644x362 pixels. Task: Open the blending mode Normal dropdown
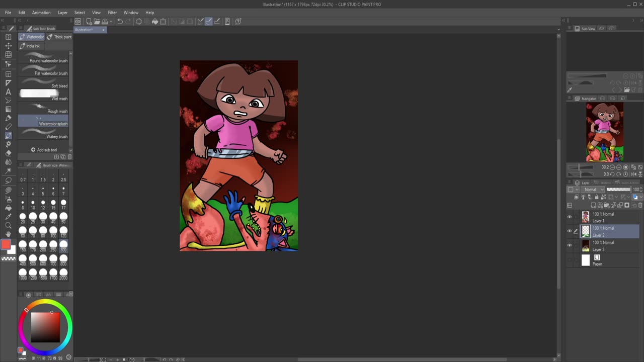coord(593,190)
